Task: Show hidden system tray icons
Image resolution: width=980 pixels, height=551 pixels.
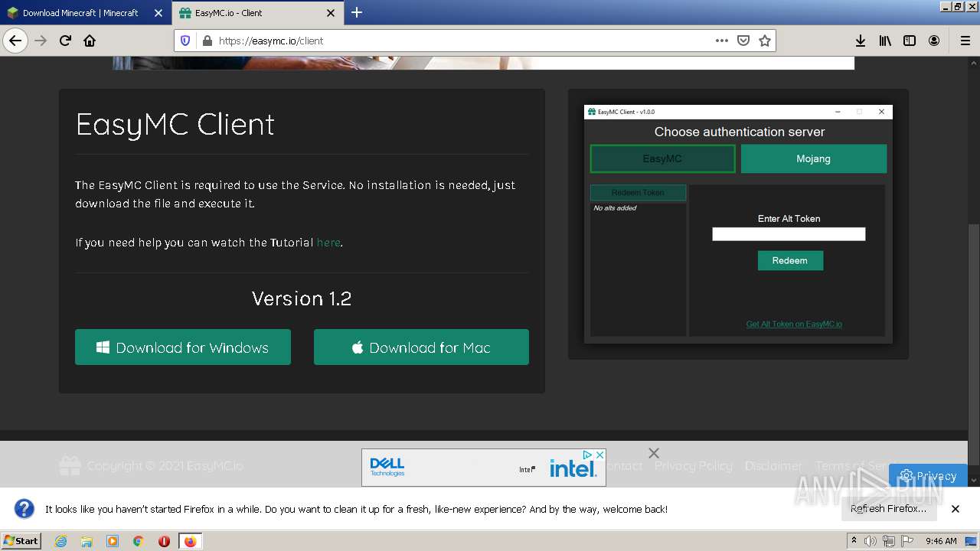Action: coord(854,541)
